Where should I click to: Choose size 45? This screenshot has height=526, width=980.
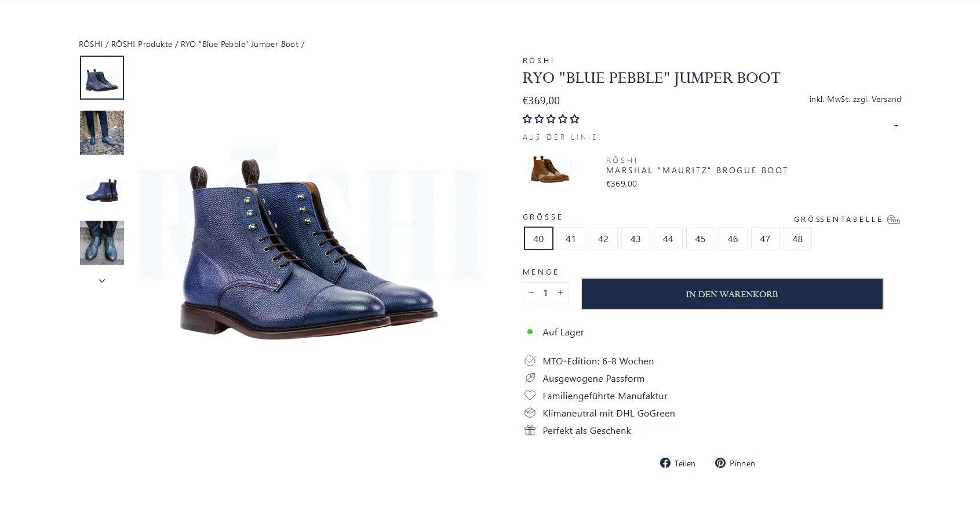pyautogui.click(x=700, y=239)
